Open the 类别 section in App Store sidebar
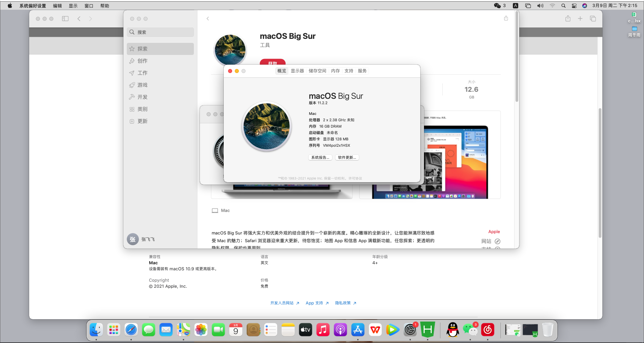The height and width of the screenshot is (343, 644). (x=160, y=109)
